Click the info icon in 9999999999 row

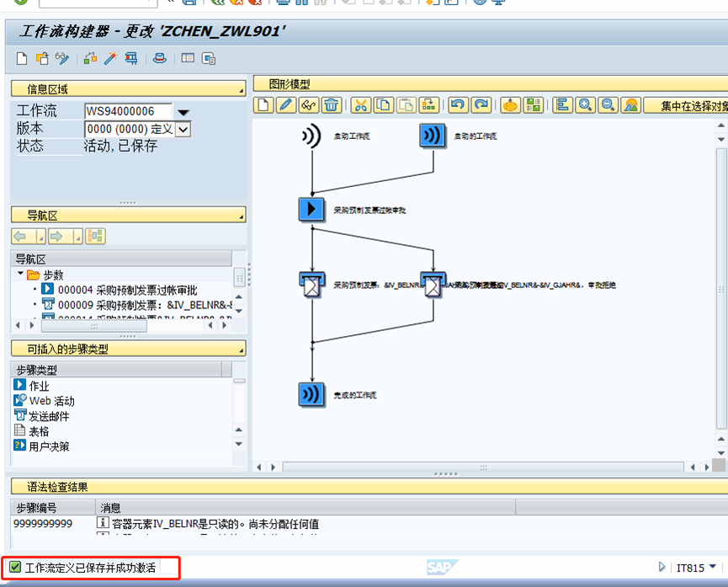[x=102, y=522]
